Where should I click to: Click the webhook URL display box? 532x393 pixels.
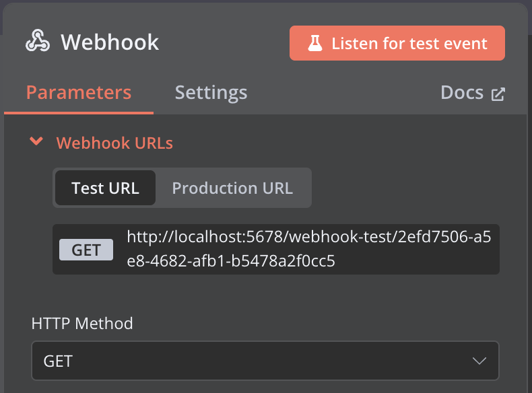pyautogui.click(x=276, y=249)
